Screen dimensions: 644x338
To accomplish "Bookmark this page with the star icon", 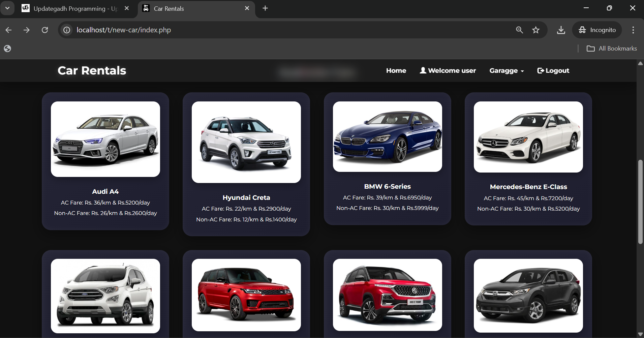I will click(536, 30).
